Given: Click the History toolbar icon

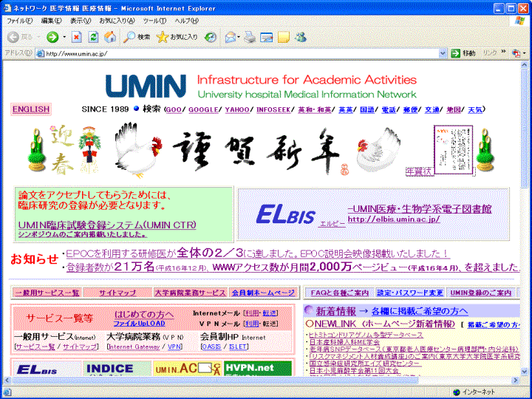Looking at the screenshot, I should pos(211,37).
